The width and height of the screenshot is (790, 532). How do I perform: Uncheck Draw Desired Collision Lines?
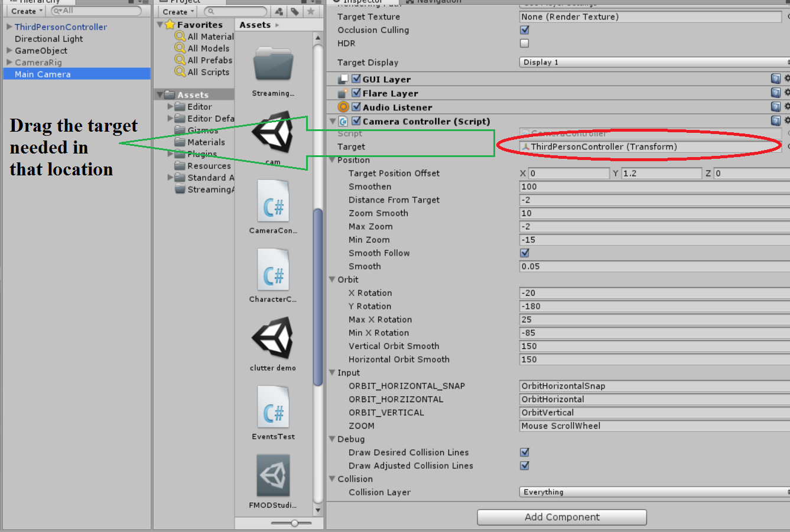[x=525, y=452]
